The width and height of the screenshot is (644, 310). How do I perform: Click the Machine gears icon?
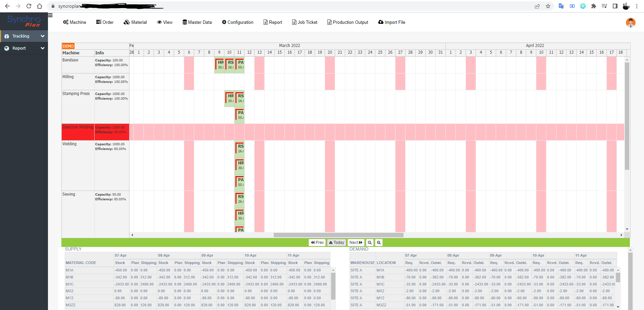[66, 22]
